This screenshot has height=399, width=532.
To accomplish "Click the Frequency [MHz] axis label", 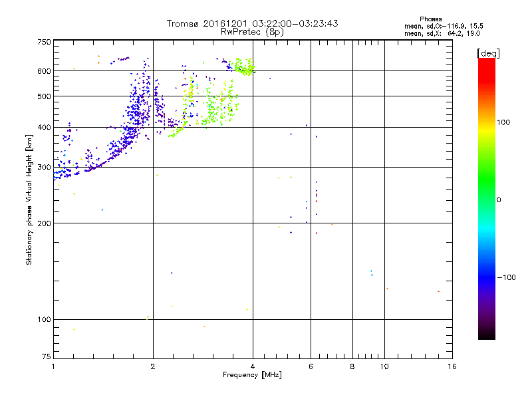I will tap(252, 376).
